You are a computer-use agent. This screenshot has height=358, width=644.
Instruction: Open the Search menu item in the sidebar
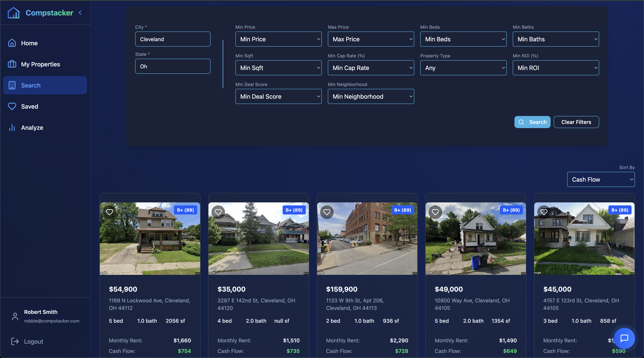[31, 85]
